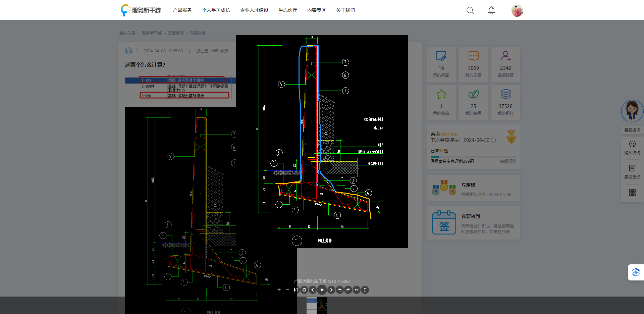
Task: Open 邀请我答 card with 2342
Action: coord(505,64)
